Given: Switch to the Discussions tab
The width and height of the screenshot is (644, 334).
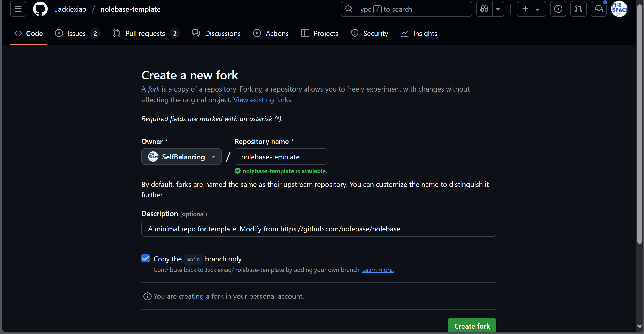Looking at the screenshot, I should click(216, 33).
